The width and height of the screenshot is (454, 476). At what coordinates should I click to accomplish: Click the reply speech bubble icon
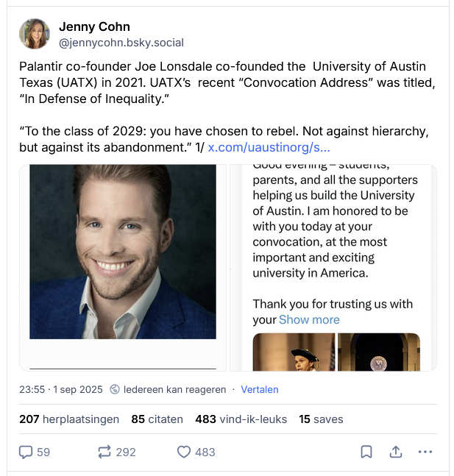tap(26, 452)
